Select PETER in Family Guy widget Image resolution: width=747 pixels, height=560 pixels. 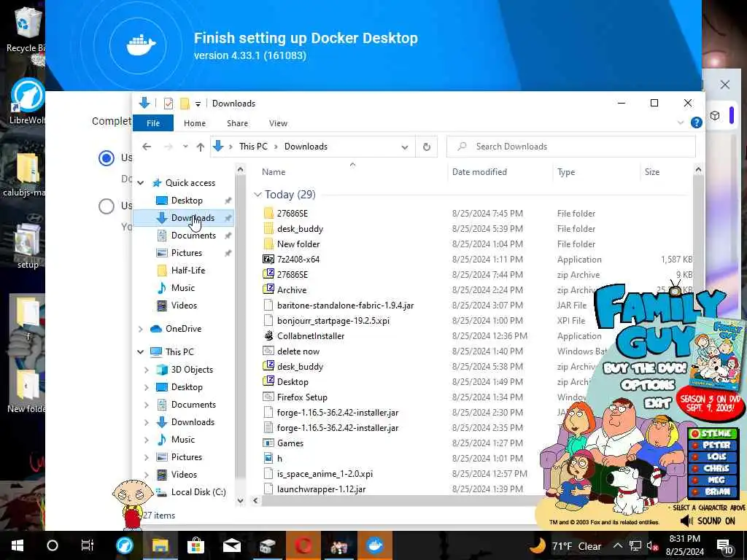point(713,445)
